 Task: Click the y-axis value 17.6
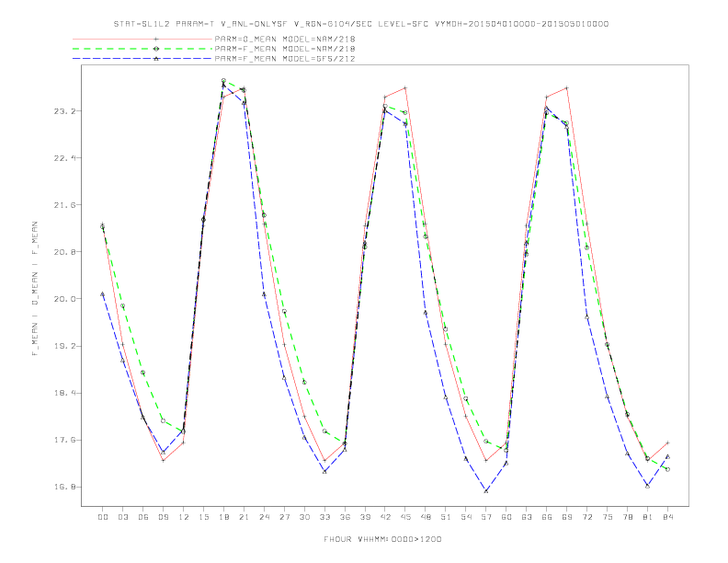tap(63, 440)
